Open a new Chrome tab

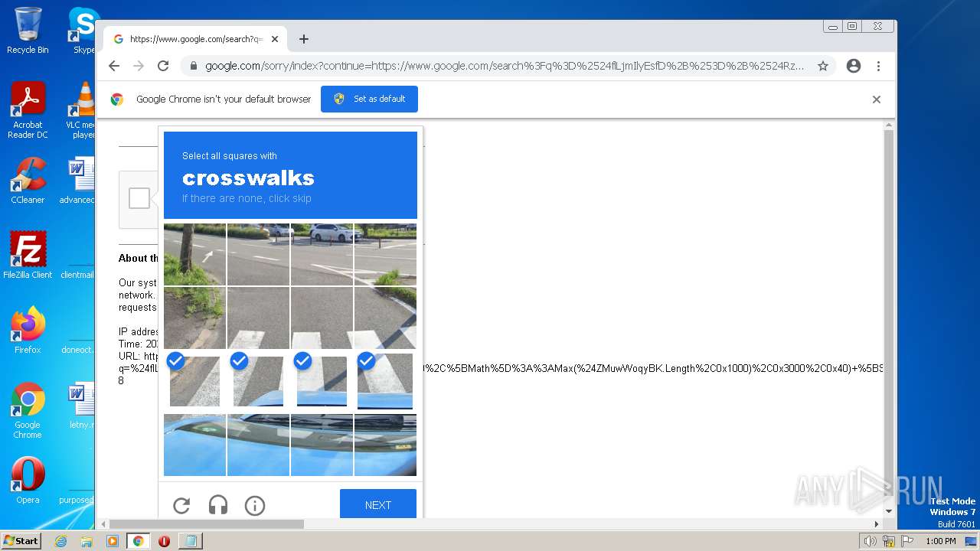click(304, 39)
